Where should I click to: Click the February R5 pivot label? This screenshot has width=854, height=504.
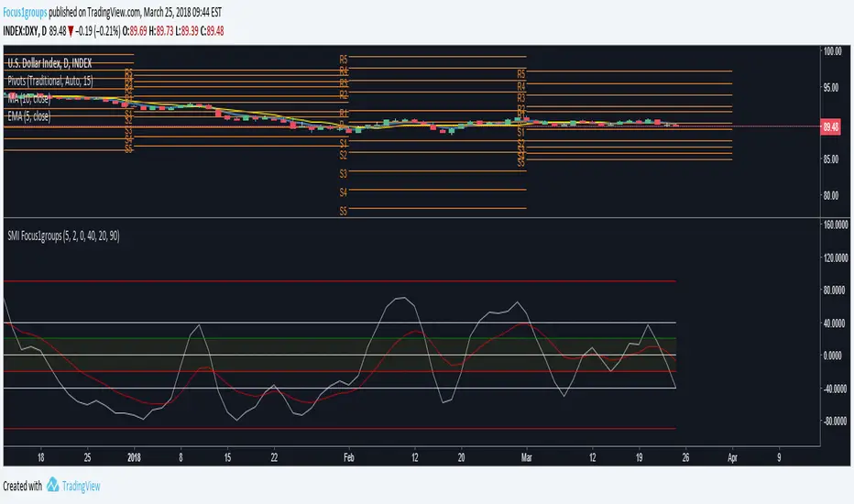343,59
